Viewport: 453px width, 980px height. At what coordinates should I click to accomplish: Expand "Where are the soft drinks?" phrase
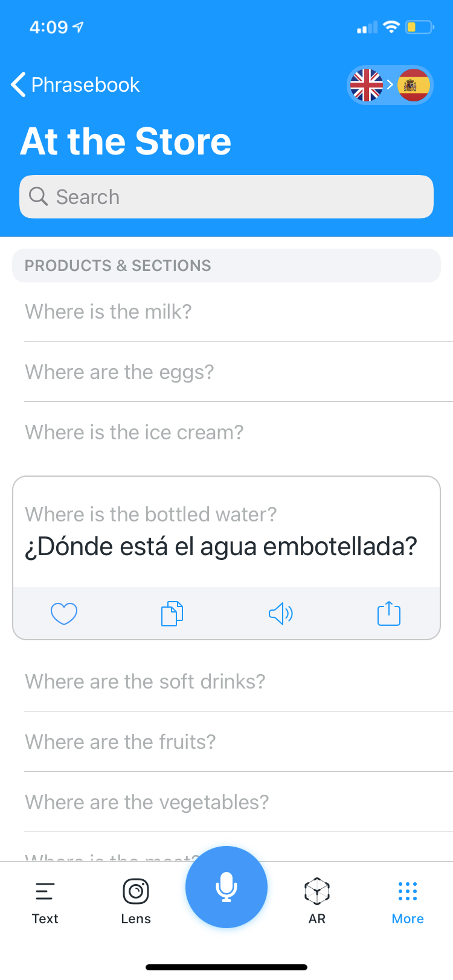point(145,682)
